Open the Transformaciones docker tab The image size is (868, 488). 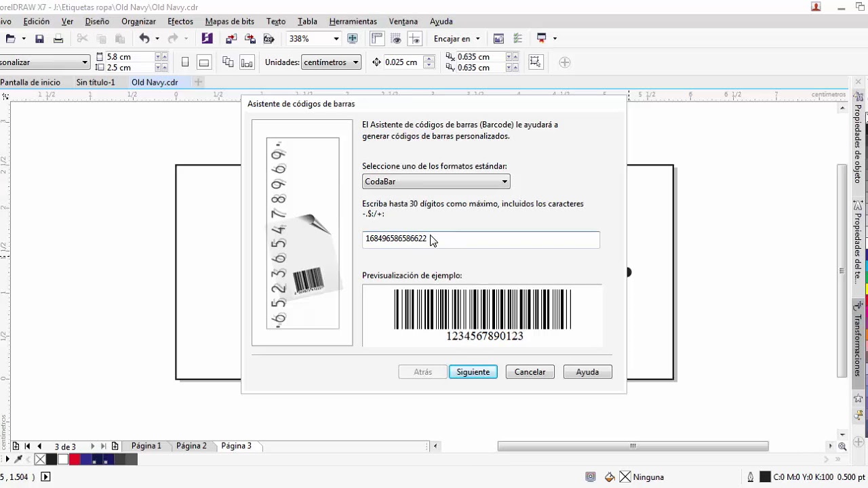click(859, 344)
